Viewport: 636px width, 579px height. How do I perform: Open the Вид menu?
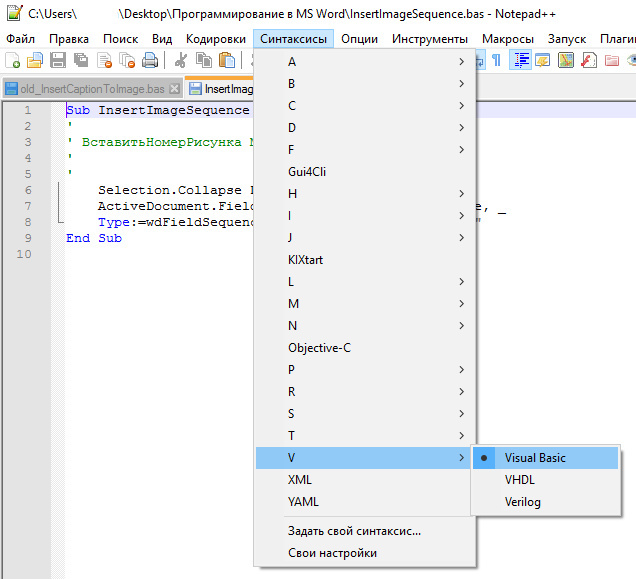162,39
